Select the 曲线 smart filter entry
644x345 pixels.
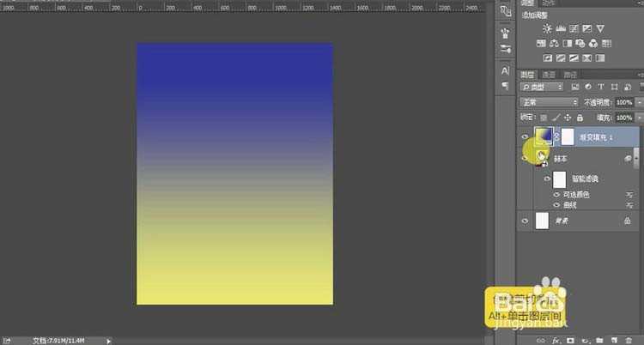click(570, 205)
